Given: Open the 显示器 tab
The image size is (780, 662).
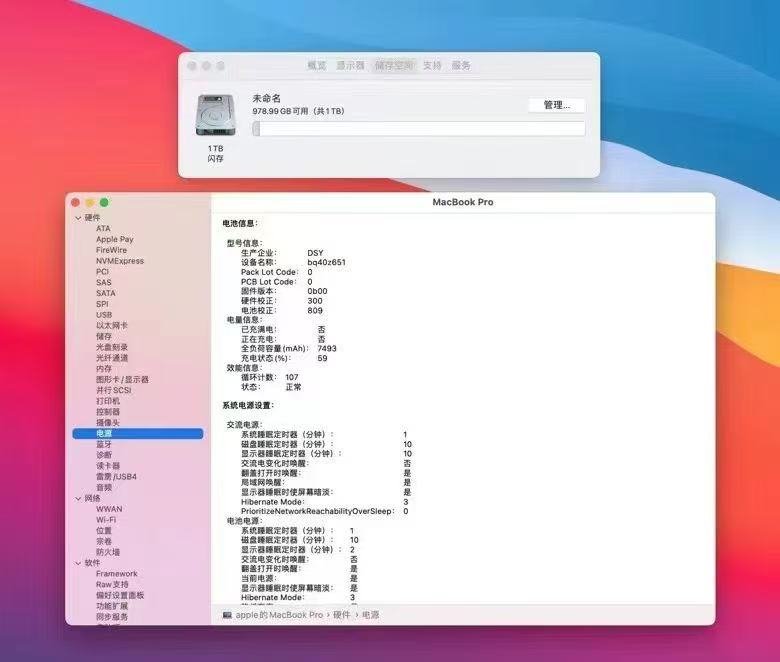Looking at the screenshot, I should pyautogui.click(x=350, y=65).
